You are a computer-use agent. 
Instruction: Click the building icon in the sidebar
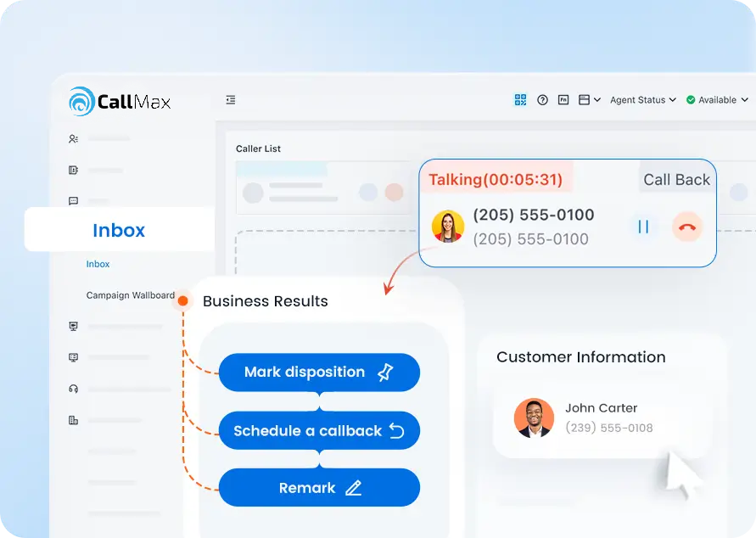click(x=74, y=420)
